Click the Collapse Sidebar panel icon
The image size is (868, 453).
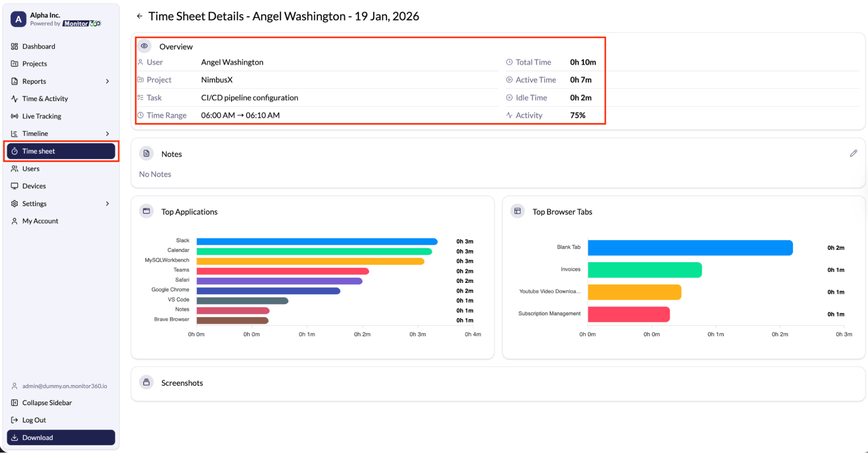click(x=14, y=403)
